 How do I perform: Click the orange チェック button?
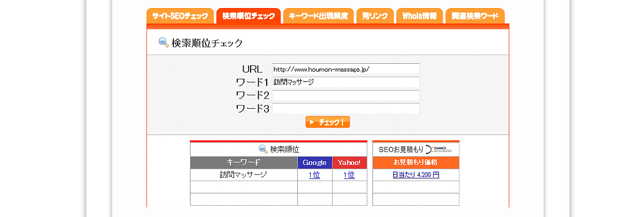pos(327,122)
